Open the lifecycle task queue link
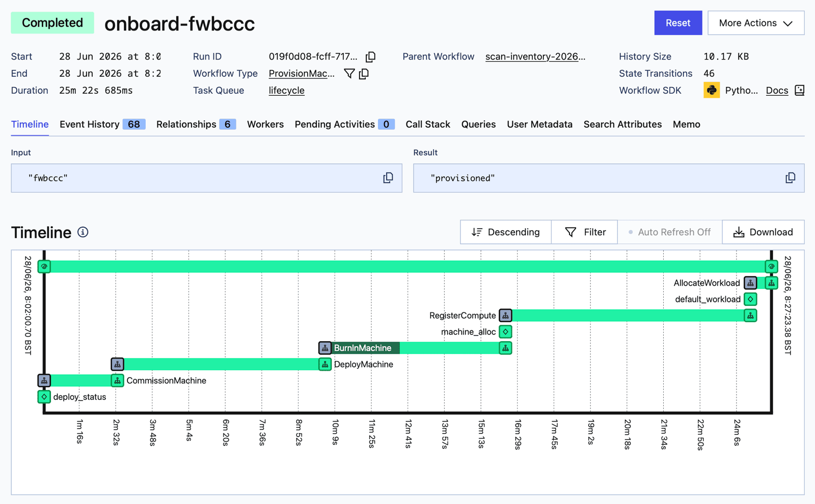Image resolution: width=815 pixels, height=504 pixels. (x=287, y=90)
